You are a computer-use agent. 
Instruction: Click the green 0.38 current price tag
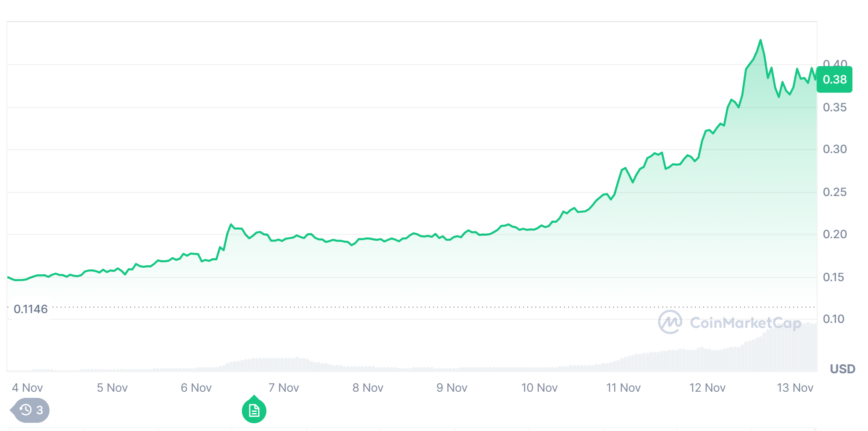(834, 79)
